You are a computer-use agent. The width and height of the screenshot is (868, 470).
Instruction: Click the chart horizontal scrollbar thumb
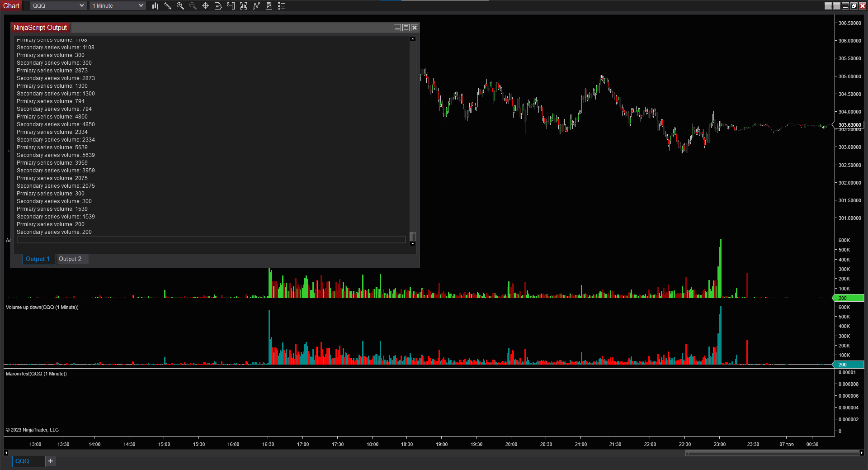pyautogui.click(x=772, y=453)
